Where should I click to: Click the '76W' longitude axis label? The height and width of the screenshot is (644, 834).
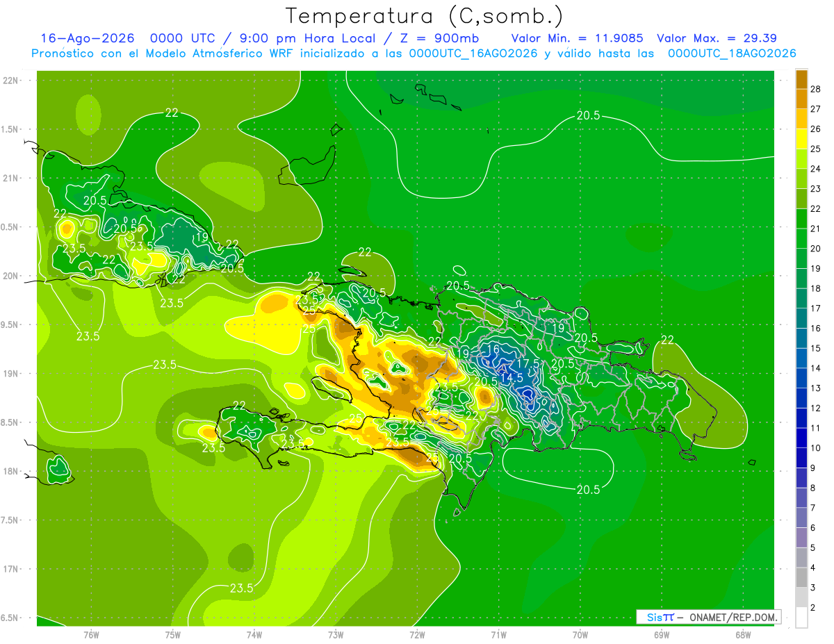click(91, 635)
